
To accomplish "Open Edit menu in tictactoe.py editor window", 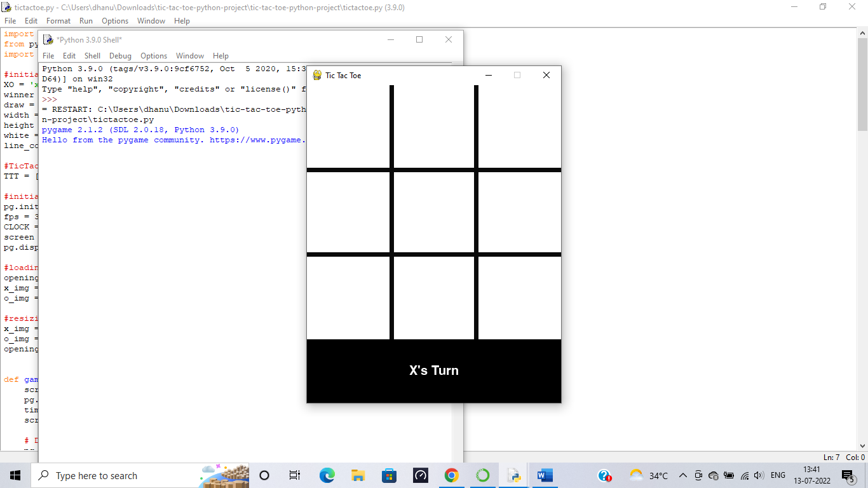I will pos(31,21).
